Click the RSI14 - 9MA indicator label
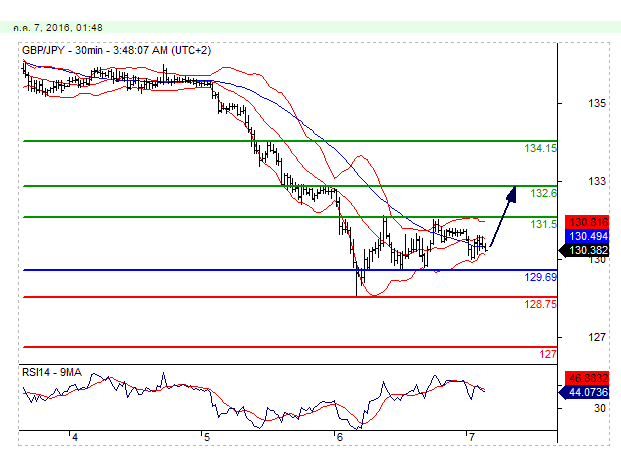 tap(52, 372)
